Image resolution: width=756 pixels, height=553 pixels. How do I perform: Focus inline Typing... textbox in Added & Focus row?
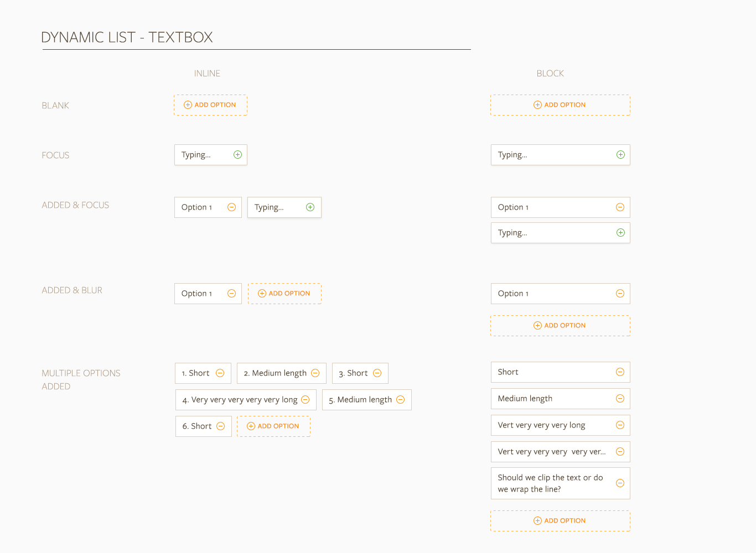(x=284, y=207)
